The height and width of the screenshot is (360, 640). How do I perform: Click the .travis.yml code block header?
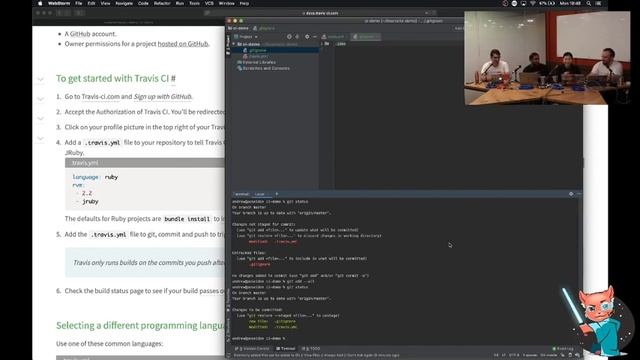(144, 163)
